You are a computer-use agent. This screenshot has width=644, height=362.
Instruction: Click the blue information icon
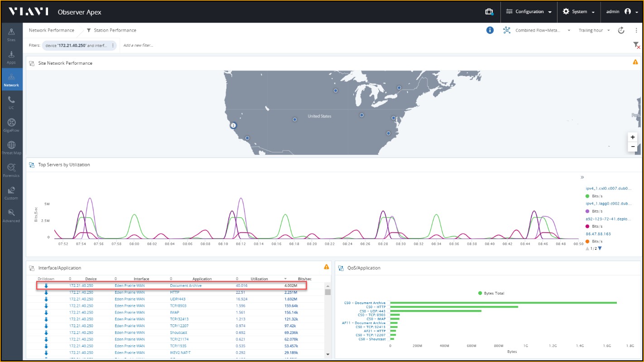coord(490,30)
